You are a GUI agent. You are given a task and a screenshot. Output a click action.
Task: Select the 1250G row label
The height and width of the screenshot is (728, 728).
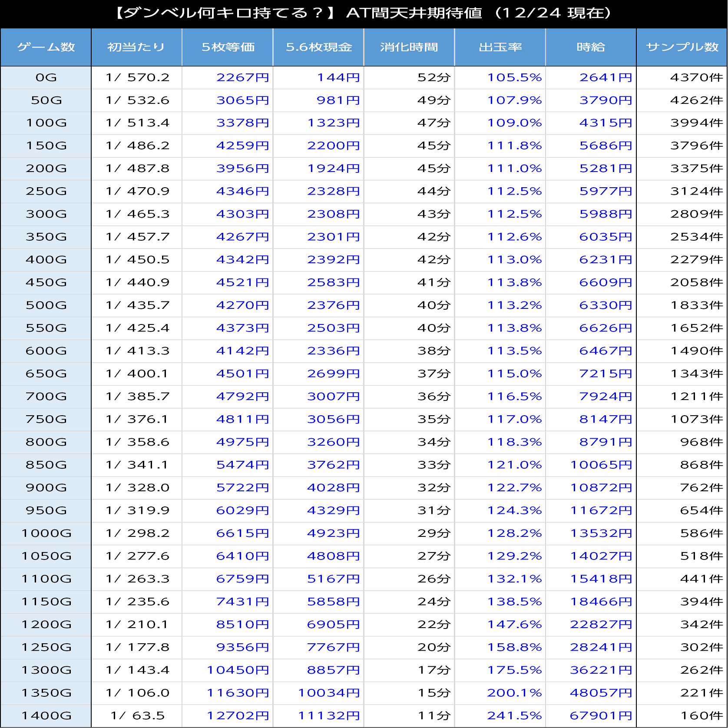coord(46,648)
